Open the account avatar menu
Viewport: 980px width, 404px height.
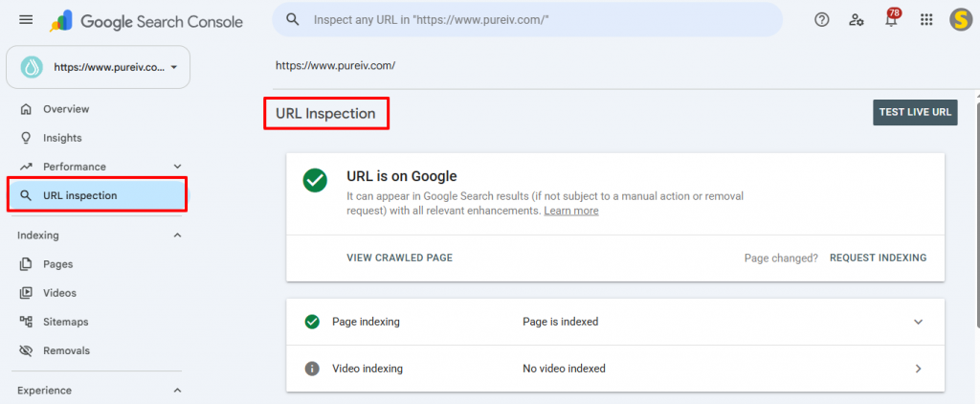[961, 20]
